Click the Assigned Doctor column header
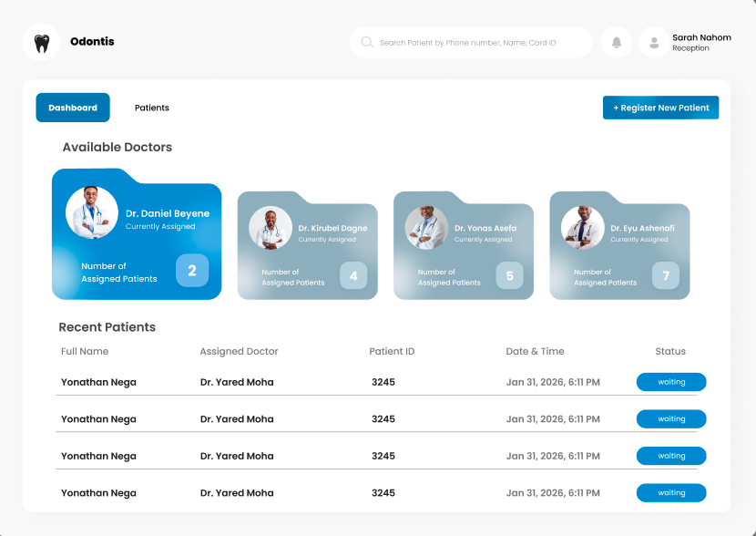Image resolution: width=756 pixels, height=536 pixels. (240, 351)
